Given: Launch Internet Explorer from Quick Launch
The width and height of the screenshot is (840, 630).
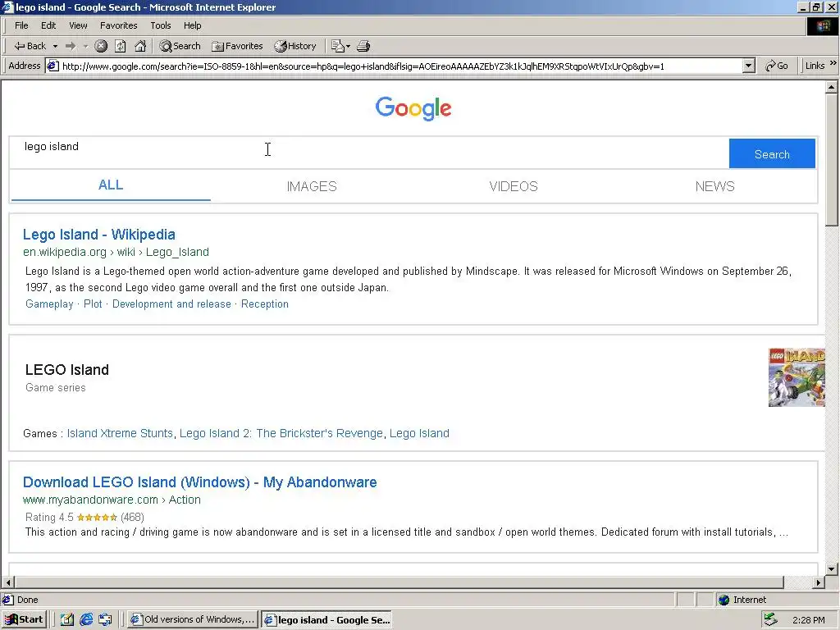Looking at the screenshot, I should [85, 620].
